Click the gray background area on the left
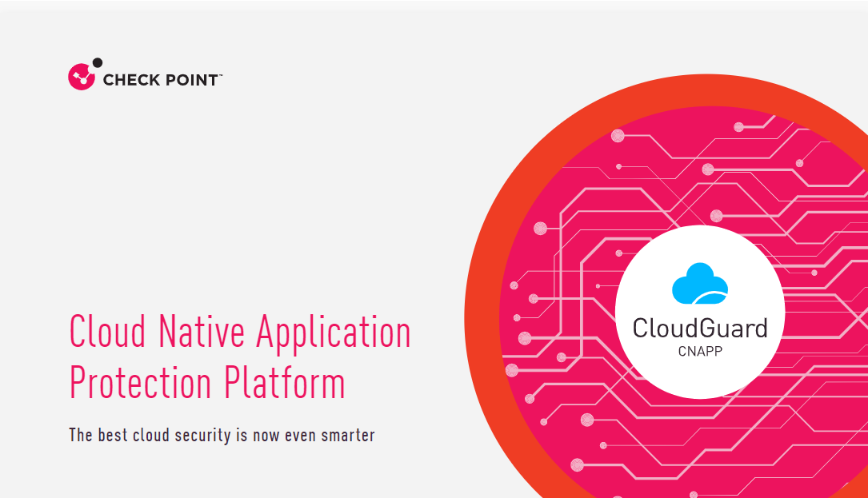This screenshot has height=498, width=868. pos(240,200)
